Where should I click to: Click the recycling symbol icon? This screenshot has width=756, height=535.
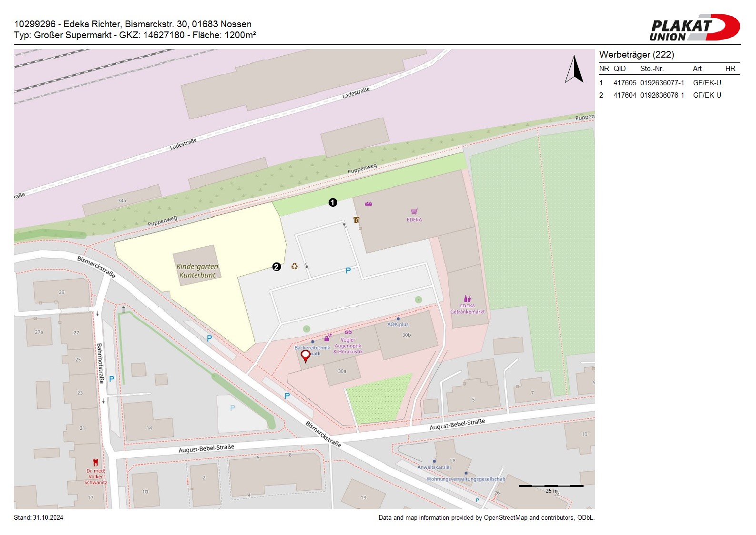click(294, 266)
